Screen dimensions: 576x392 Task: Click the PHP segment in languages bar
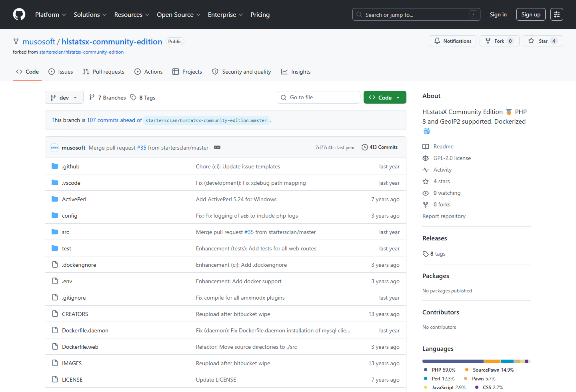tap(453, 361)
